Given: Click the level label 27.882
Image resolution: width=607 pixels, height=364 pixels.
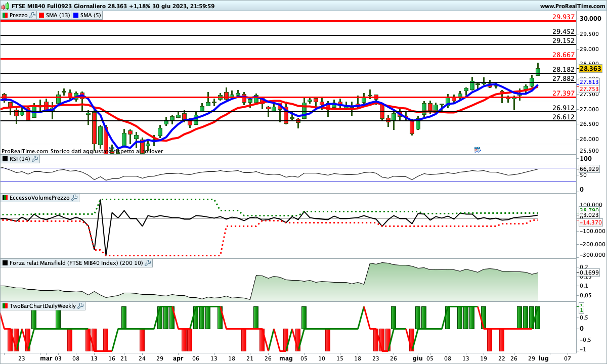Looking at the screenshot, I should pos(563,78).
